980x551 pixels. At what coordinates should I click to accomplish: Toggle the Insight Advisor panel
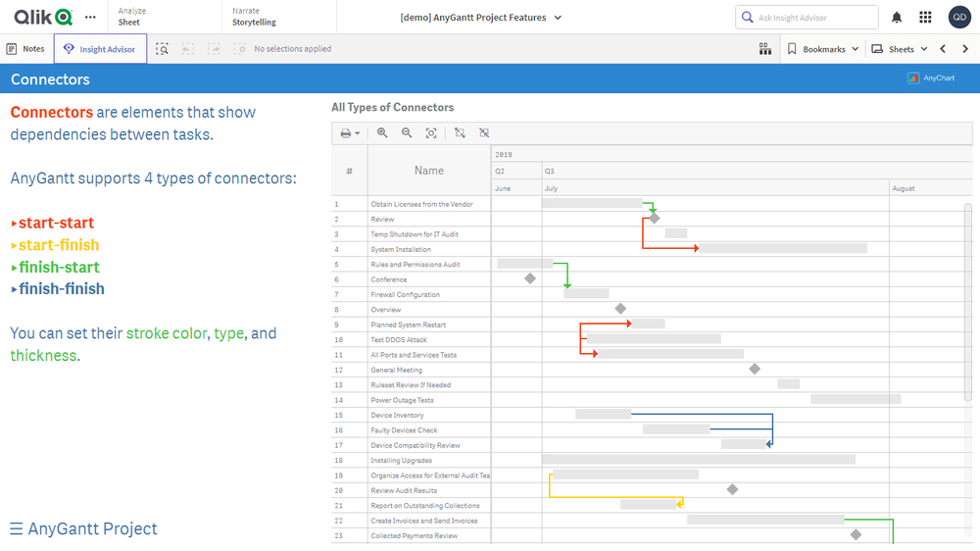coord(100,49)
